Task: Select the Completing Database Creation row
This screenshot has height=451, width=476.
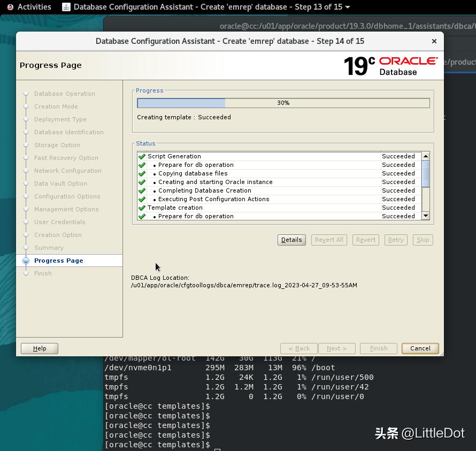Action: [279, 190]
